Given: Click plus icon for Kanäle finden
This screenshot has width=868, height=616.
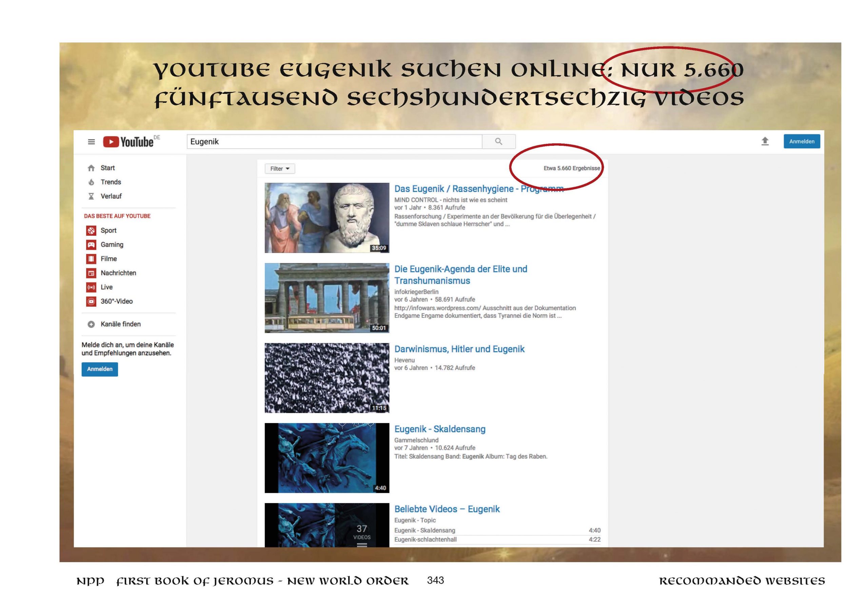Looking at the screenshot, I should (x=91, y=324).
